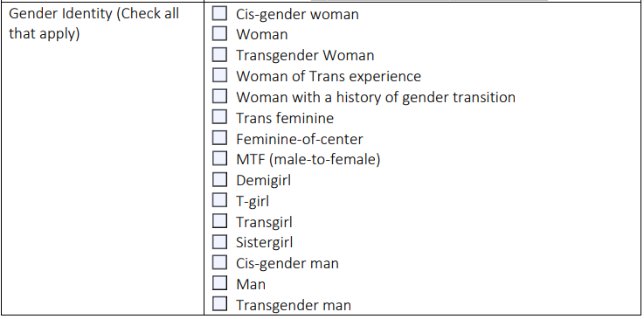Viewport: 644px width, 319px height.
Task: Enable the Transgender man checkbox
Action: click(219, 304)
